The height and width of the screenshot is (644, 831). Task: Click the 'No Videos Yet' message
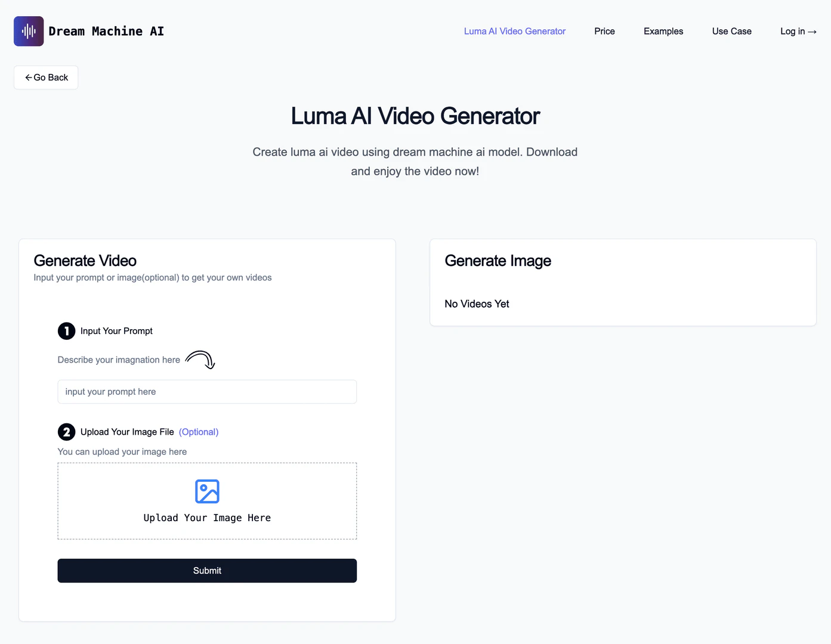tap(477, 304)
